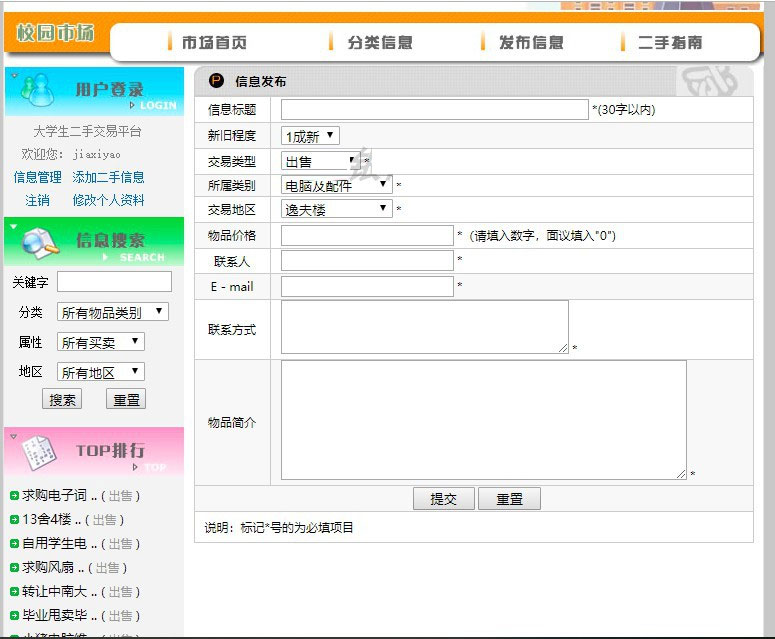Go to 市场首页 in navigation bar
Screen dimensions: 775x639
pos(213,42)
